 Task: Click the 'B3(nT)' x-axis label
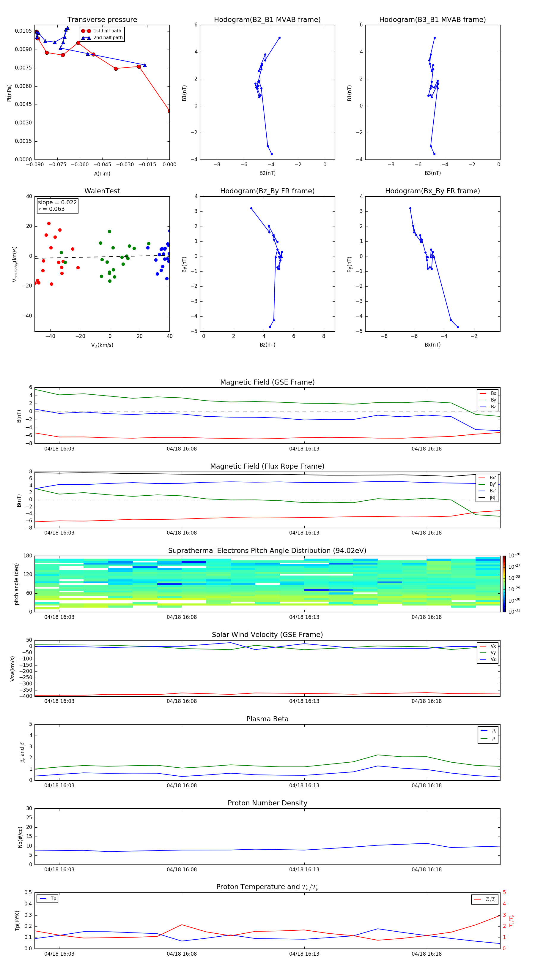(432, 173)
